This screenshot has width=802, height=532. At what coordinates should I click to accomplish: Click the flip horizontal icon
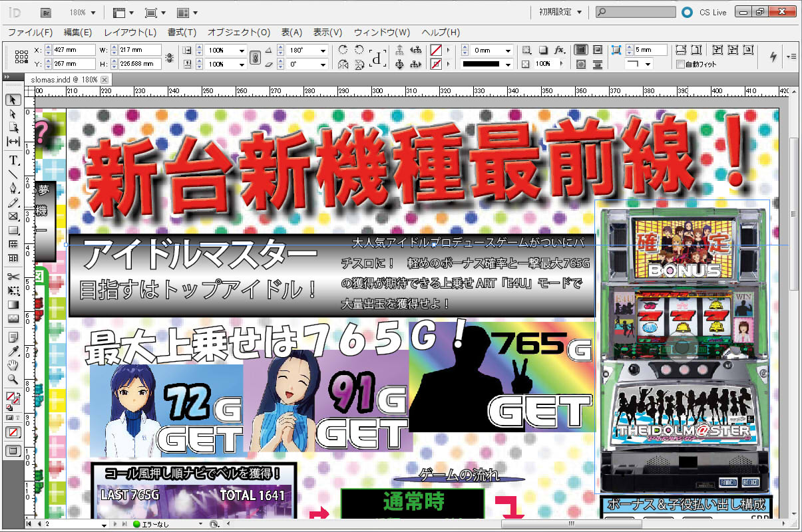(343, 65)
